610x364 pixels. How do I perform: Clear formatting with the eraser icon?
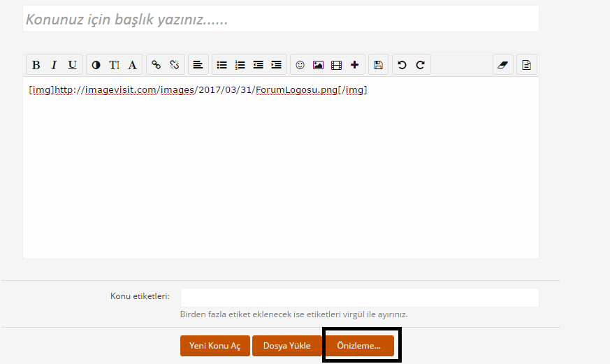pyautogui.click(x=502, y=65)
